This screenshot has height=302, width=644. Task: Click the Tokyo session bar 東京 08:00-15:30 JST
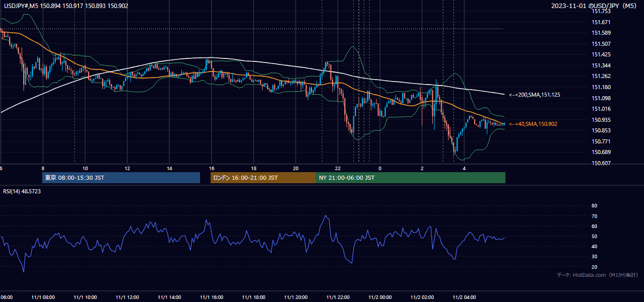[121, 178]
